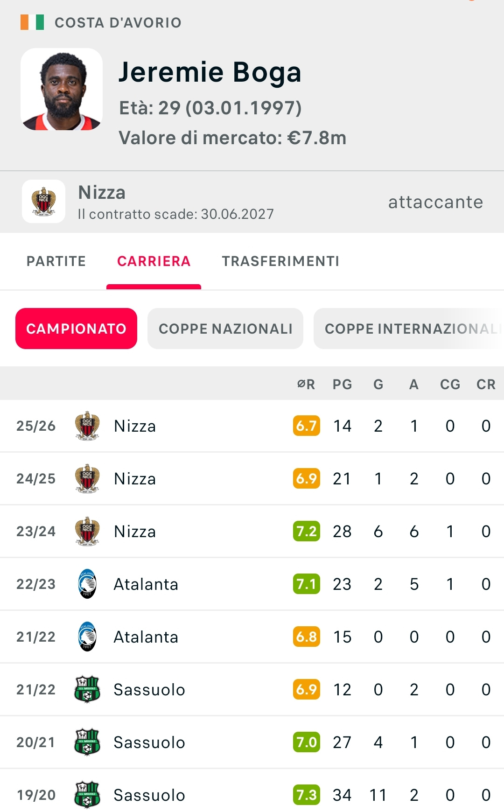Screen dimensions: 504x812
Task: Show Coppe Nazionali statistics
Action: (x=225, y=329)
